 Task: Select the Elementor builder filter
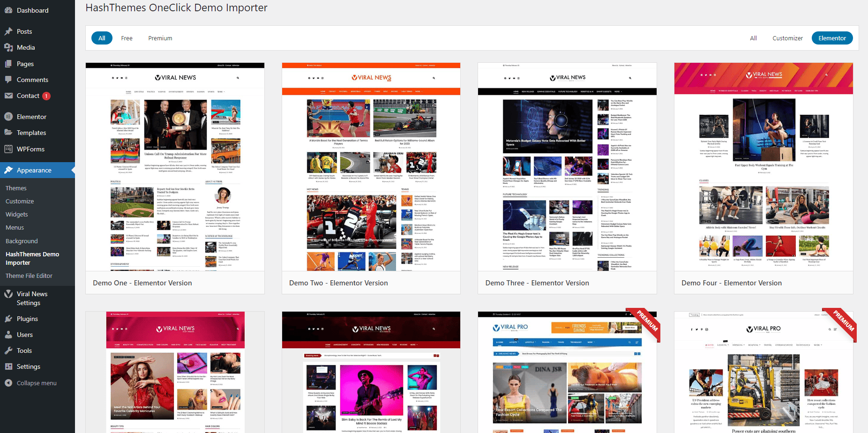(x=832, y=38)
